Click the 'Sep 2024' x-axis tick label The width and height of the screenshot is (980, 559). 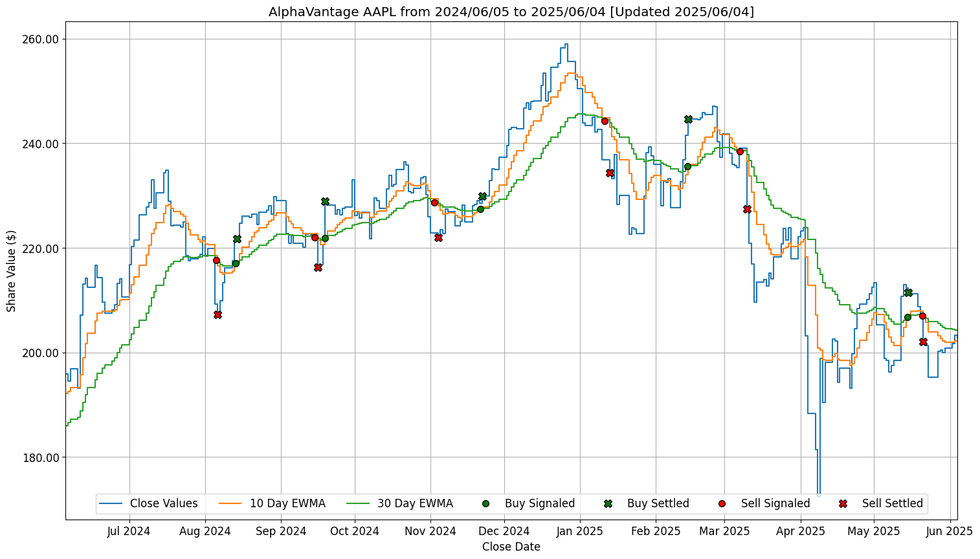pos(281,531)
